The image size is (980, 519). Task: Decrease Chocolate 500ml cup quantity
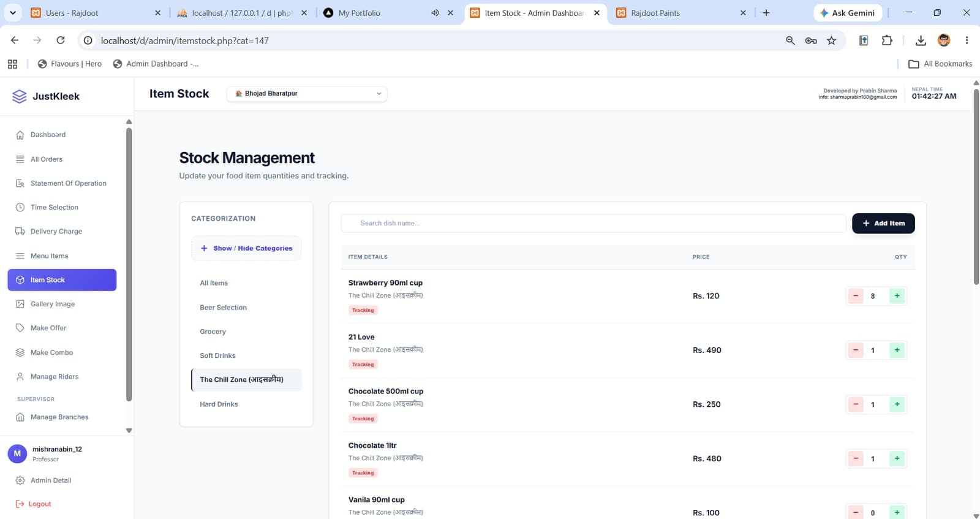tap(856, 404)
